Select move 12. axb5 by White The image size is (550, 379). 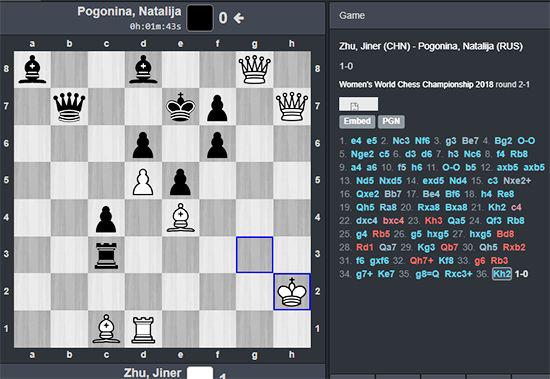[507, 167]
